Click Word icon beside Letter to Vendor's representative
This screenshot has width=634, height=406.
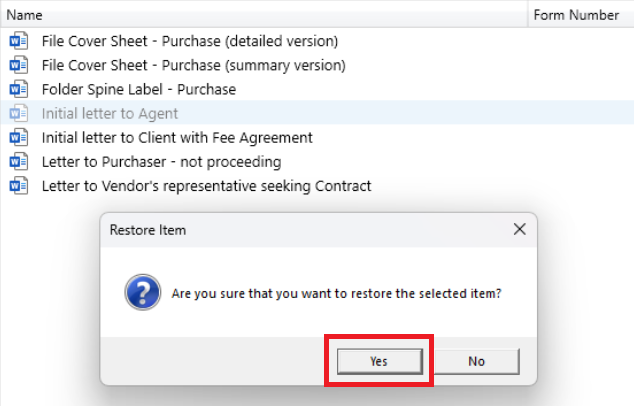pyautogui.click(x=18, y=185)
